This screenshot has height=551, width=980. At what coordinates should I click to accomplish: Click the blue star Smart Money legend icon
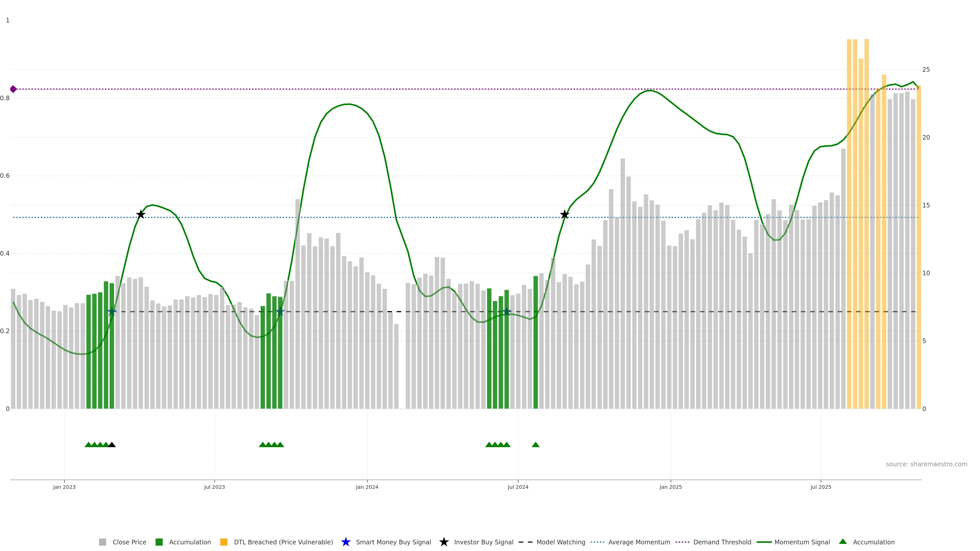(x=346, y=542)
